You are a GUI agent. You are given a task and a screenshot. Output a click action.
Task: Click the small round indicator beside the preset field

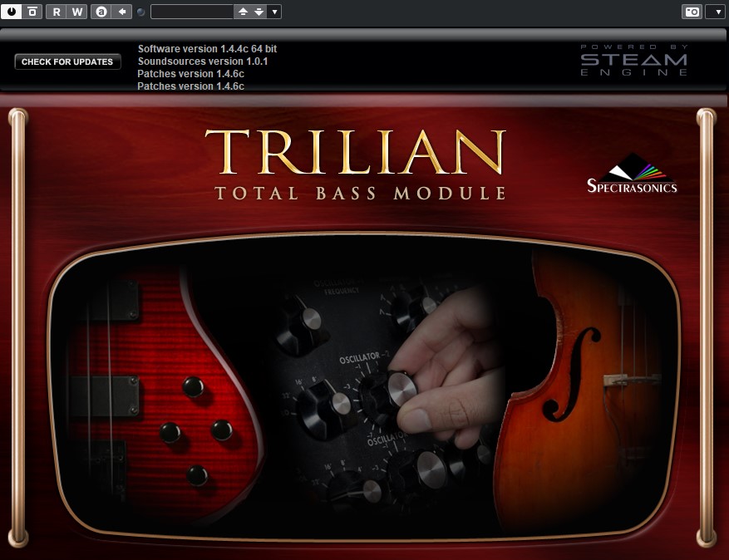[x=141, y=12]
